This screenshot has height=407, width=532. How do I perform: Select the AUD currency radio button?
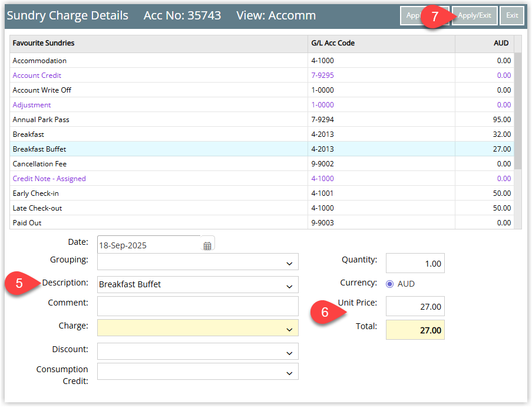(x=389, y=284)
